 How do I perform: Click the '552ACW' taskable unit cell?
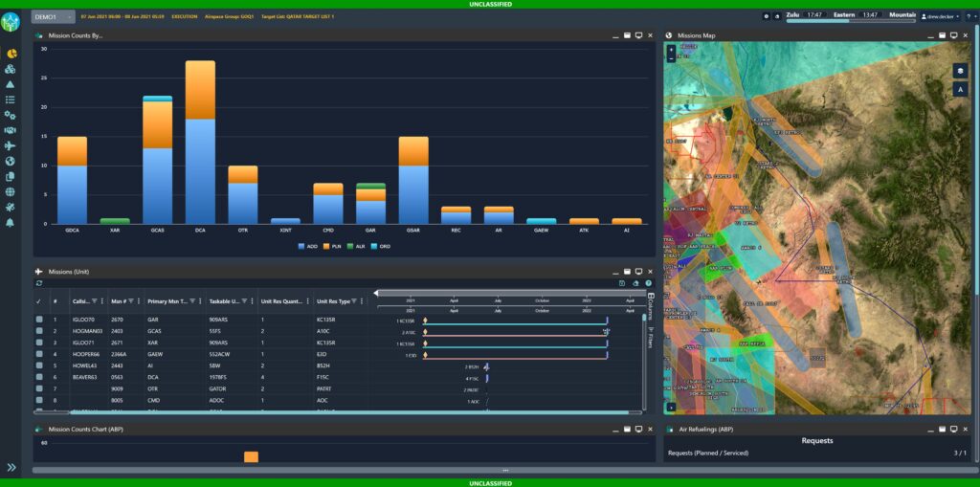tap(219, 354)
